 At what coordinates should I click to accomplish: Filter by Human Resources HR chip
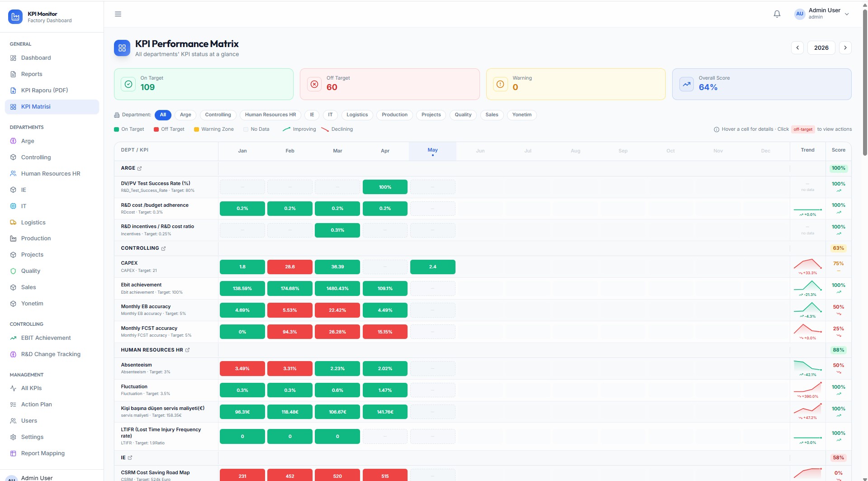[x=270, y=115]
